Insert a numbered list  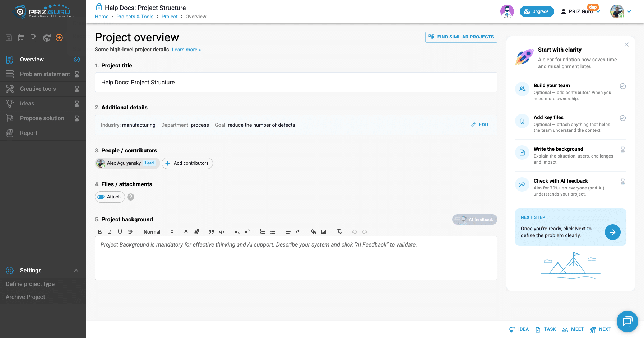coord(263,232)
